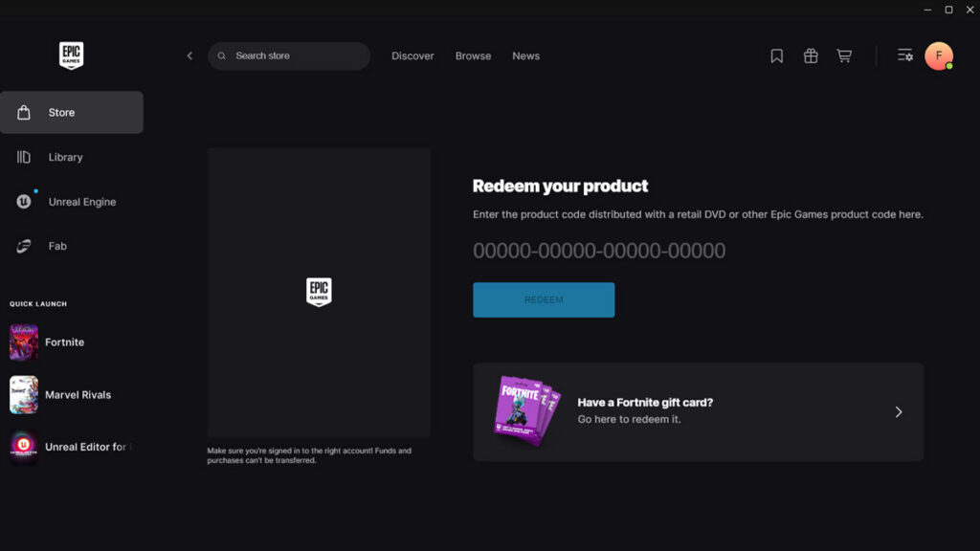Viewport: 980px width, 551px height.
Task: Open the shopping cart
Action: [844, 55]
